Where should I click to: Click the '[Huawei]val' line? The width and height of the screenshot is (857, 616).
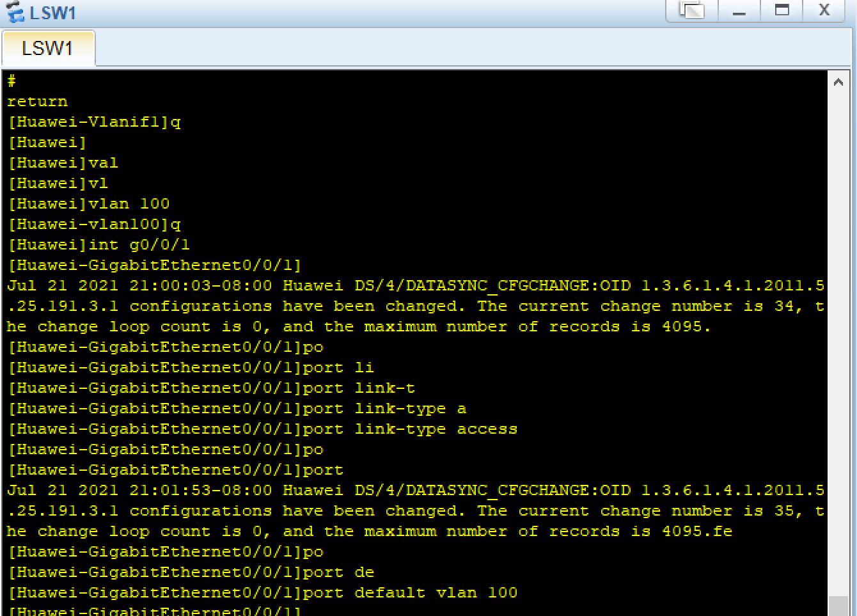point(63,163)
